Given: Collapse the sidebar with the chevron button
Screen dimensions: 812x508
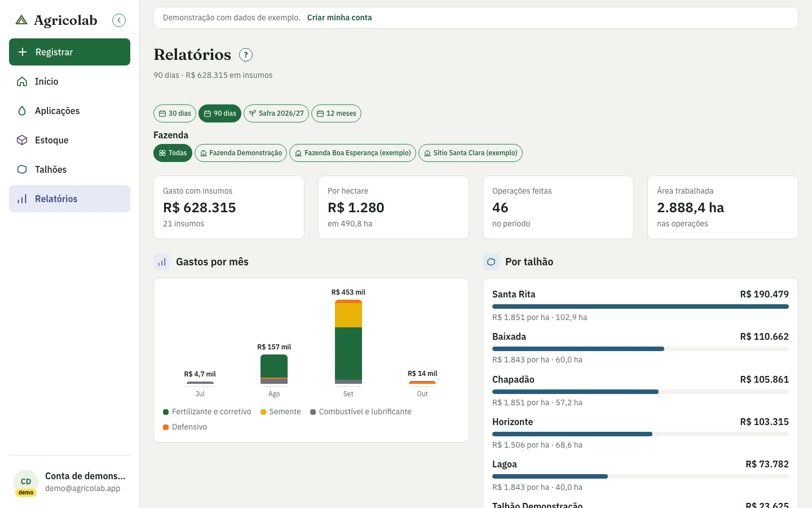Looking at the screenshot, I should (119, 20).
